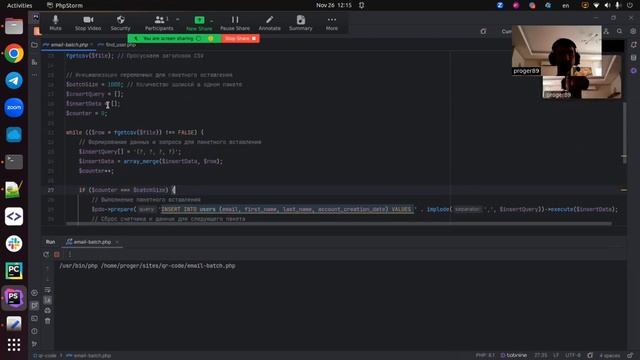Open the en keyboard layout indicator
The width and height of the screenshot is (640, 360).
(x=566, y=5)
